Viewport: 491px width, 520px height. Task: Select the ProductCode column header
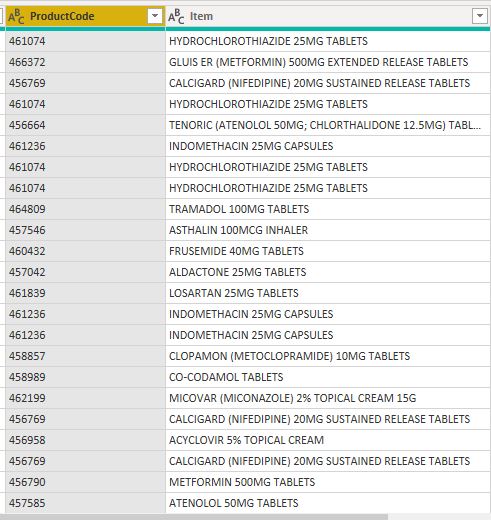click(85, 16)
